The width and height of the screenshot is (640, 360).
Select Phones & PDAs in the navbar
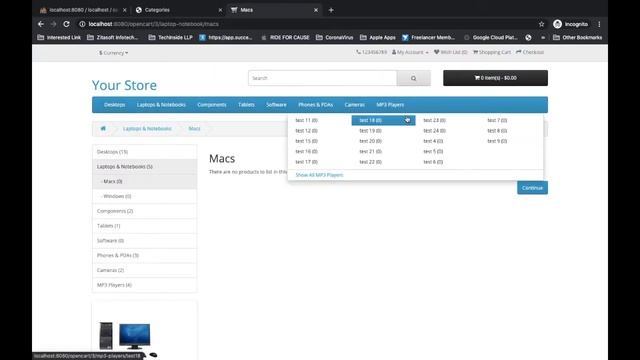click(316, 104)
